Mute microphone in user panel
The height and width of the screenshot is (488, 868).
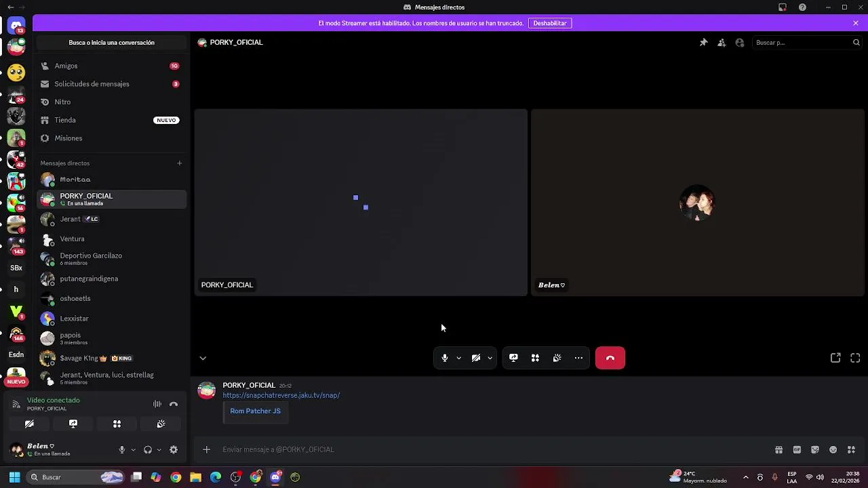122,450
